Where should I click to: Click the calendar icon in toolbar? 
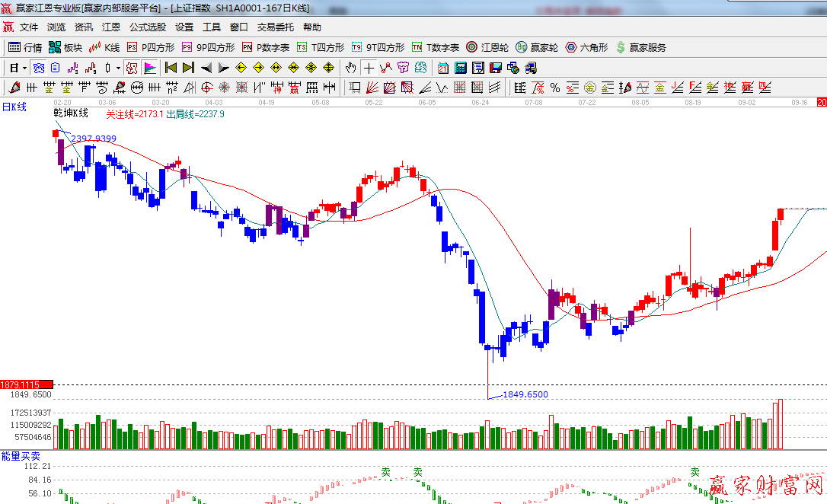(x=442, y=68)
